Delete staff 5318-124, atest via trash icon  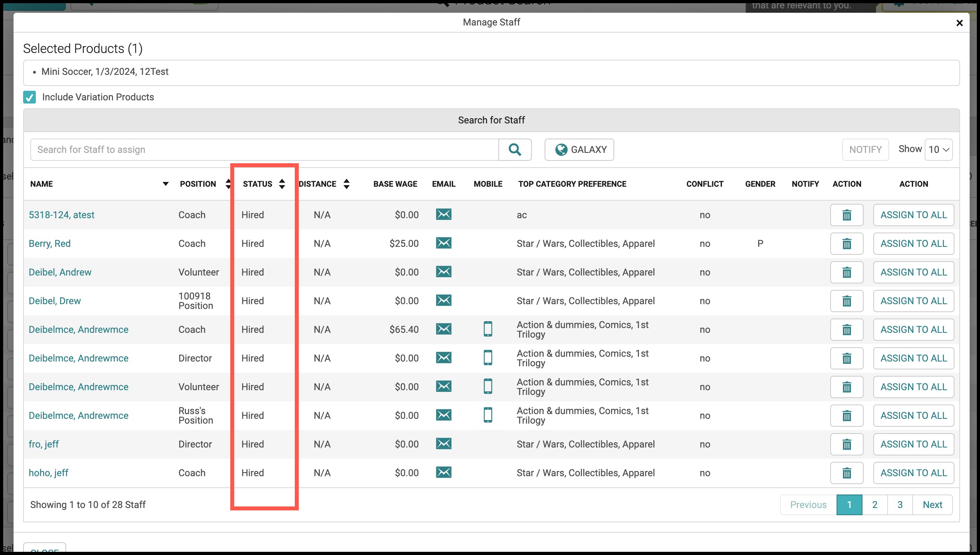point(847,215)
